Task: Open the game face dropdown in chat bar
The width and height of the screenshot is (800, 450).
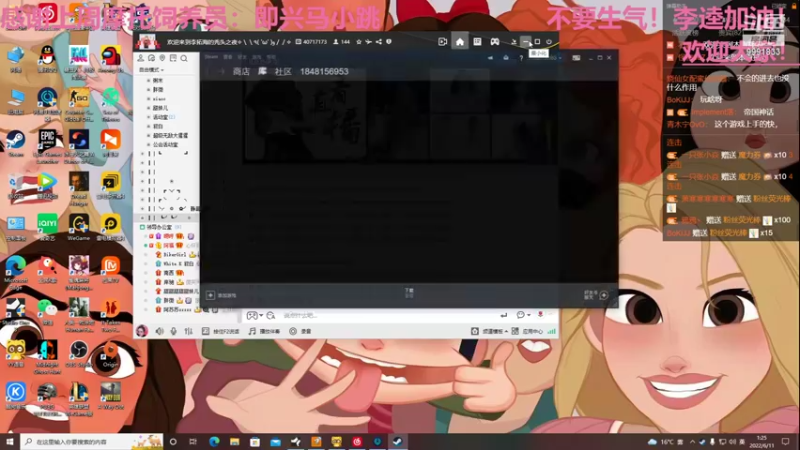Action: pos(255,315)
